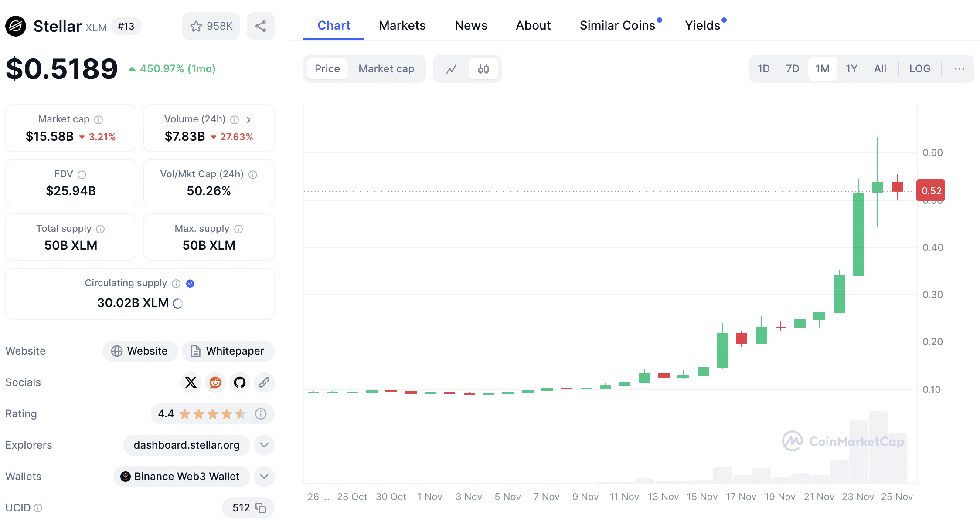This screenshot has width=980, height=521.
Task: Open the News tab
Action: [471, 25]
